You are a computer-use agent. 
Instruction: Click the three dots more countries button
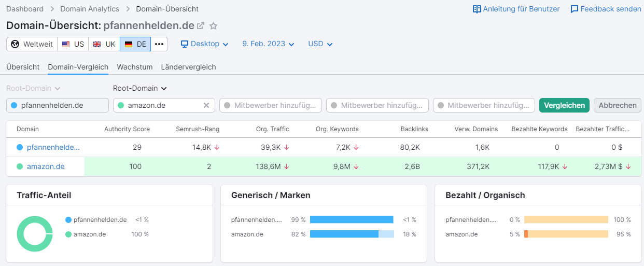point(159,44)
